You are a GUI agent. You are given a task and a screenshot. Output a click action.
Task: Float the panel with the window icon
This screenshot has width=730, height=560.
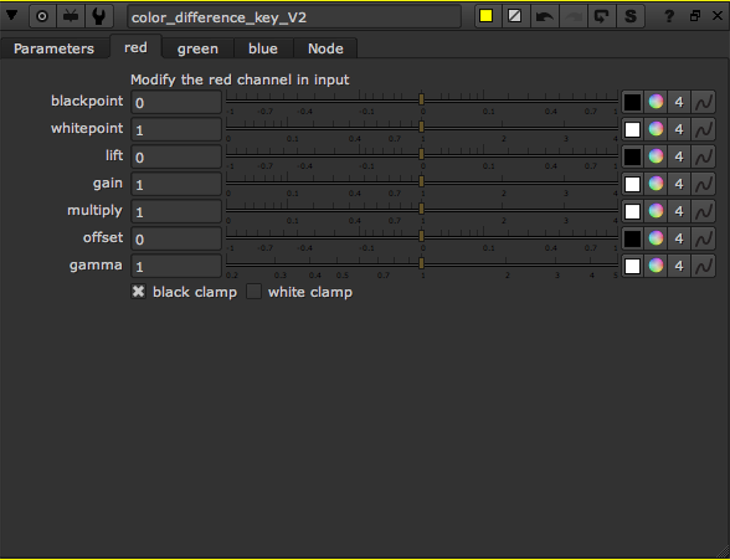point(695,16)
